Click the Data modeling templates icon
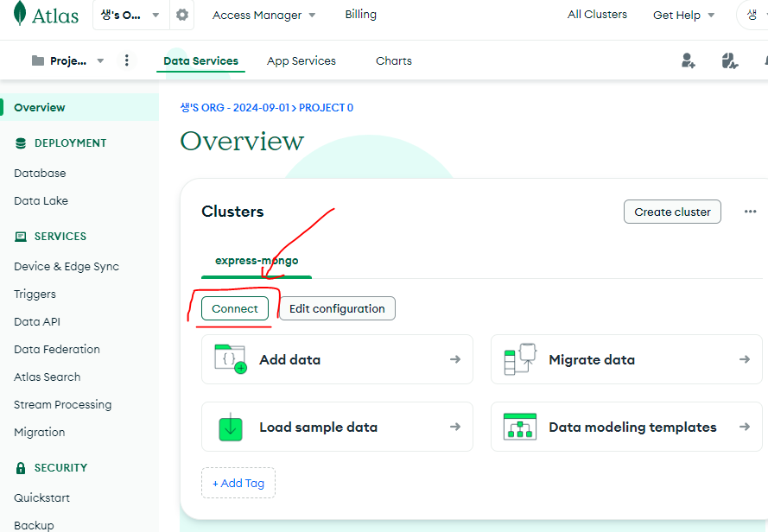Image resolution: width=768 pixels, height=532 pixels. click(520, 427)
